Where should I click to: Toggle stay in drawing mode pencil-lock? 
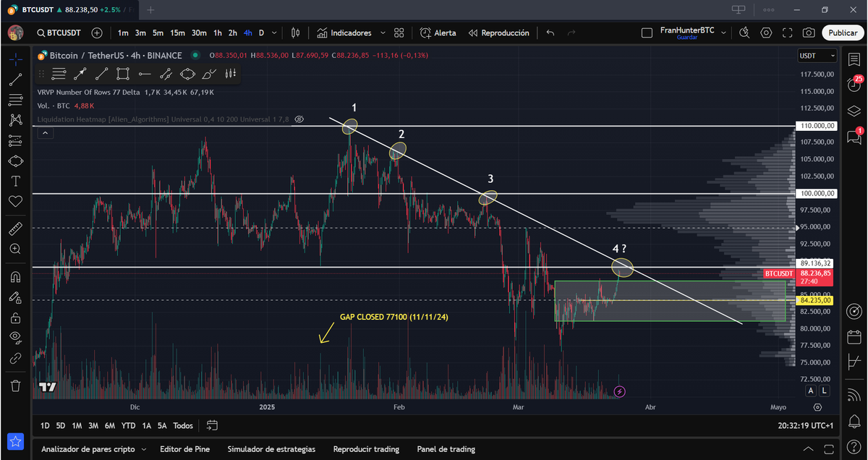click(15, 297)
